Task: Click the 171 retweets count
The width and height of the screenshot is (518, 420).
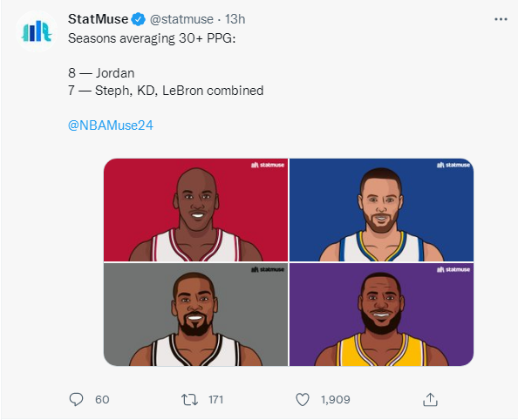Action: tap(215, 400)
